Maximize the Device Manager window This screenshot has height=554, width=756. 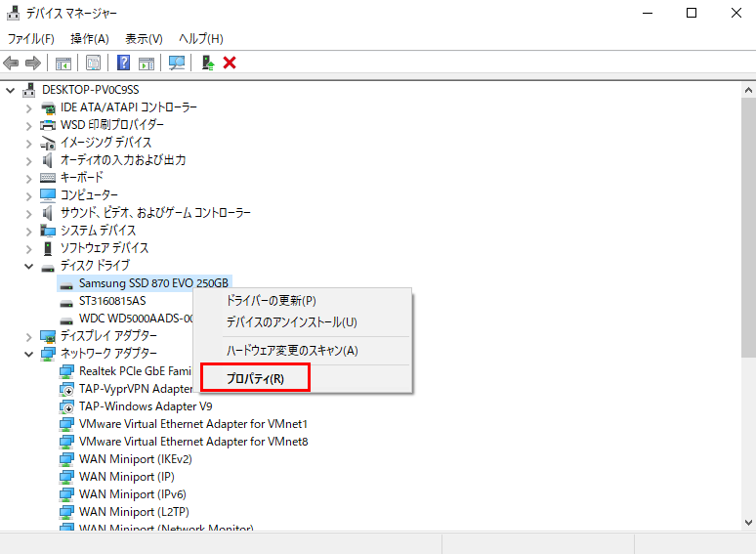[x=692, y=13]
